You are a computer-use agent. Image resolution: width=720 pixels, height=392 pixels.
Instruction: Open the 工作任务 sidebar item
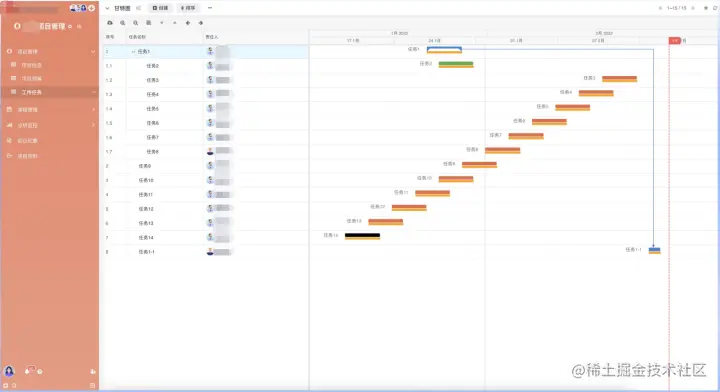point(50,92)
